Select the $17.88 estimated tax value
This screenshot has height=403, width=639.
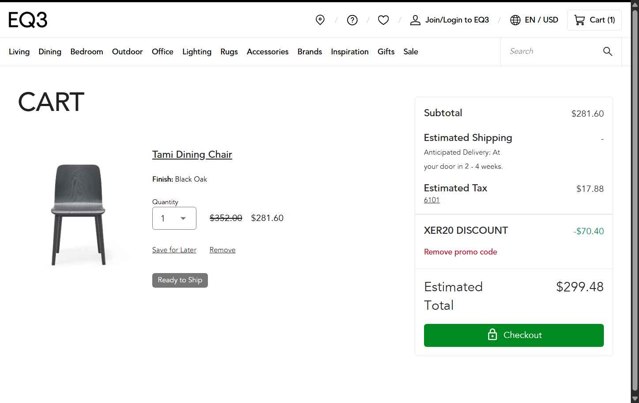click(x=590, y=189)
